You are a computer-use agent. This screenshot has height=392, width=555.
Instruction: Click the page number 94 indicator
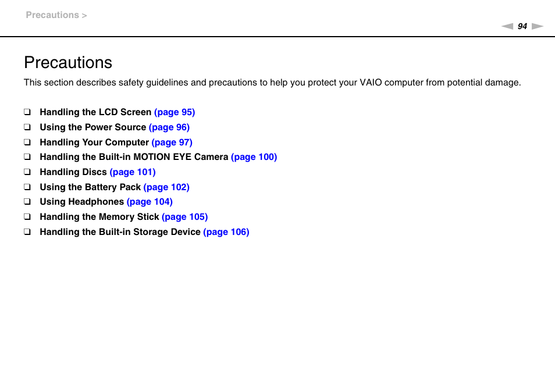[522, 26]
